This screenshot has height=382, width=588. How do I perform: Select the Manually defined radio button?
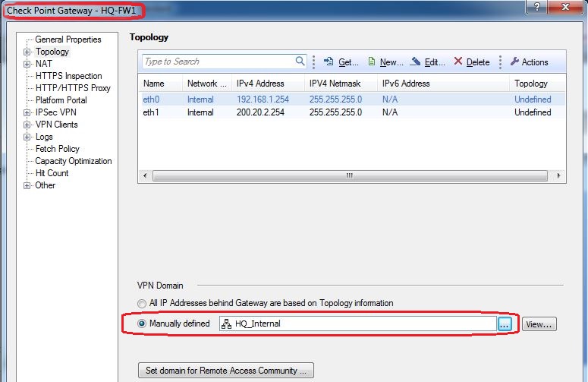(x=142, y=324)
